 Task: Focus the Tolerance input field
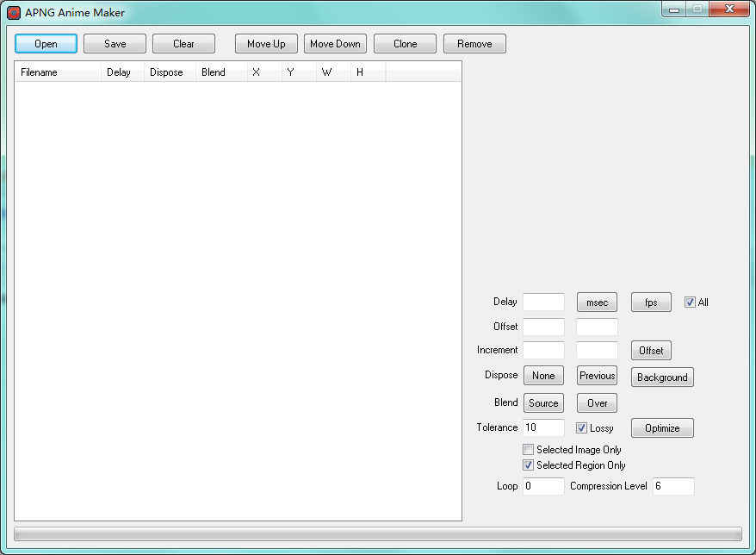pyautogui.click(x=543, y=427)
